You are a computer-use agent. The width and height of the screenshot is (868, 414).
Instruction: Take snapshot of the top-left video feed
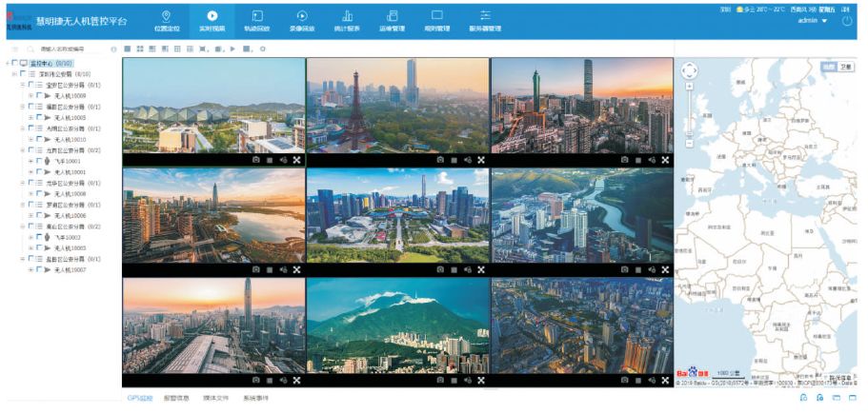pyautogui.click(x=255, y=160)
